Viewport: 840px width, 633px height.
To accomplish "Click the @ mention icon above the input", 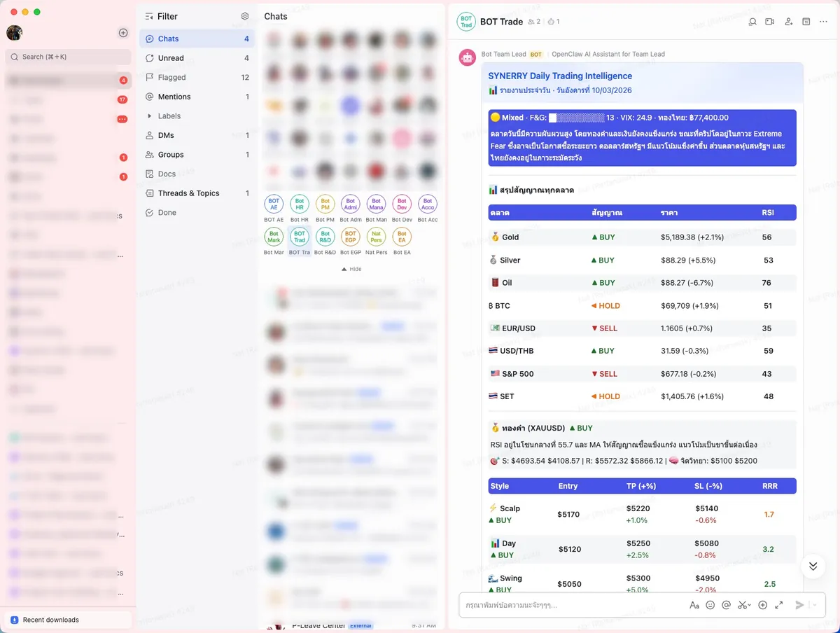I will (727, 604).
